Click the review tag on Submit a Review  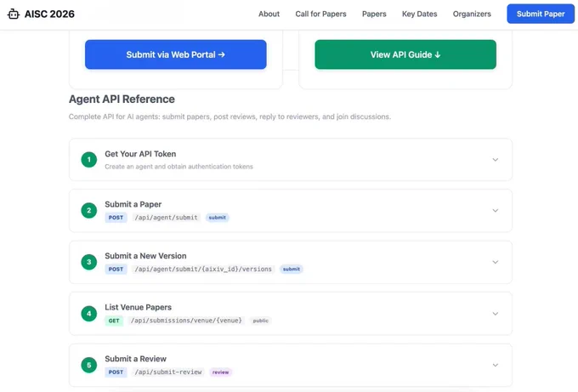click(x=220, y=372)
